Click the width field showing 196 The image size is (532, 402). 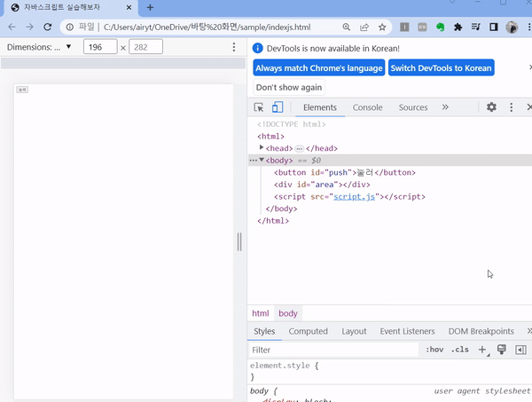[x=100, y=47]
